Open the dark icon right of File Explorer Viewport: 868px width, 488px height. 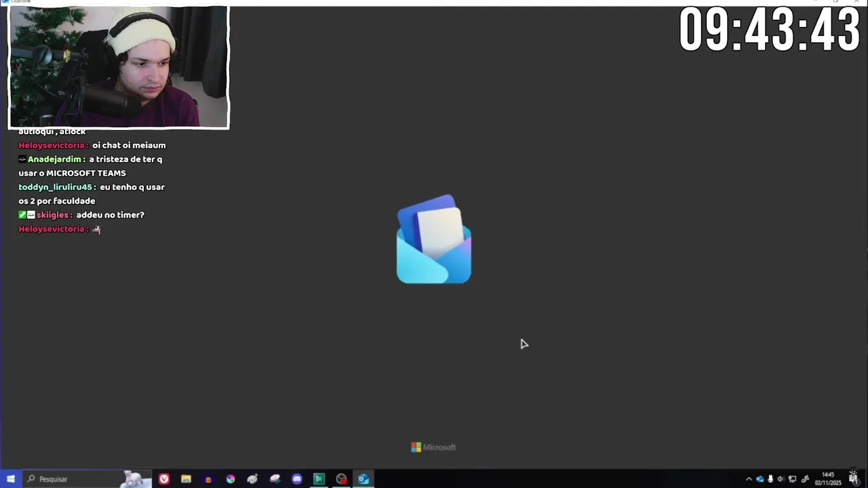coord(208,479)
